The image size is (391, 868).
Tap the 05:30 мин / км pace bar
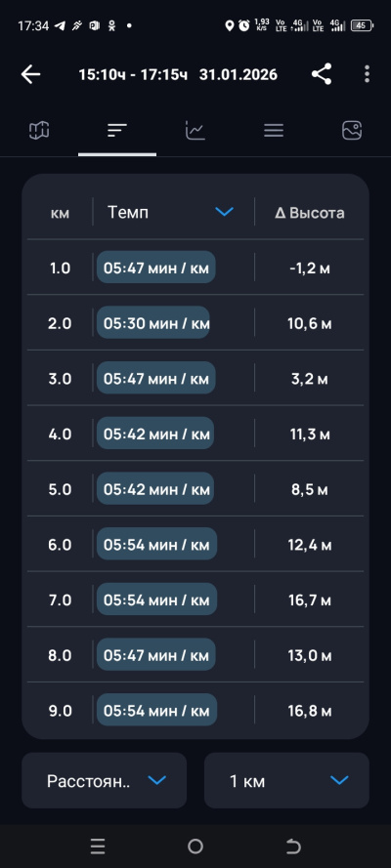pyautogui.click(x=153, y=323)
